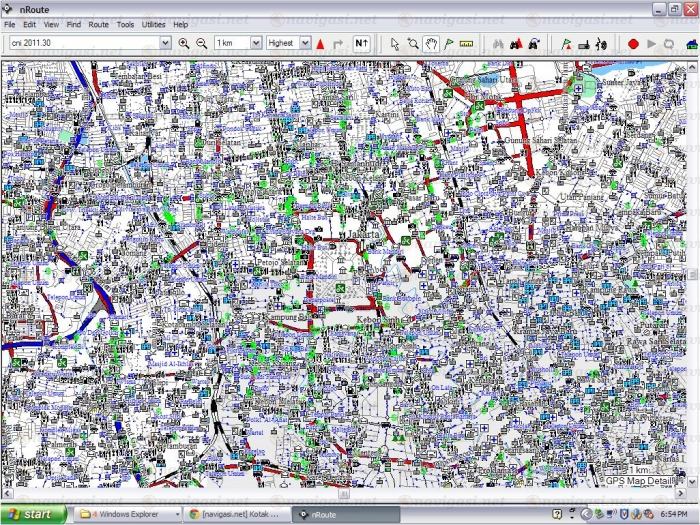Select the waypoint flag tool
Image resolution: width=700 pixels, height=525 pixels.
[x=449, y=44]
